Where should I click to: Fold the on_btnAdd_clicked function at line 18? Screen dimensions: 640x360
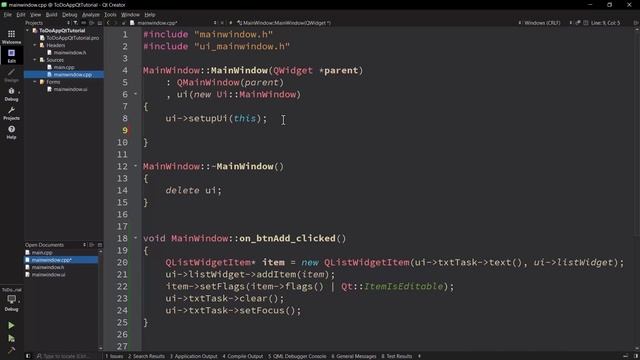[136, 238]
